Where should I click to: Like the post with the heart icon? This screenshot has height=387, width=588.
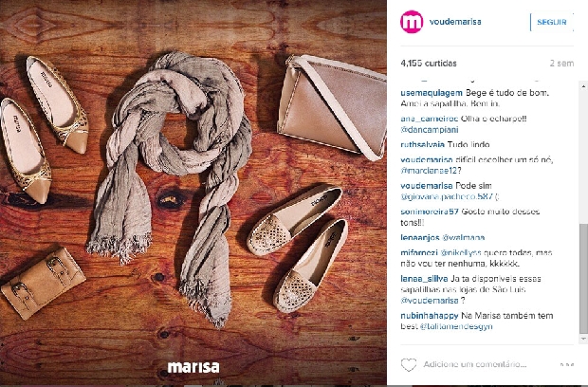(409, 364)
